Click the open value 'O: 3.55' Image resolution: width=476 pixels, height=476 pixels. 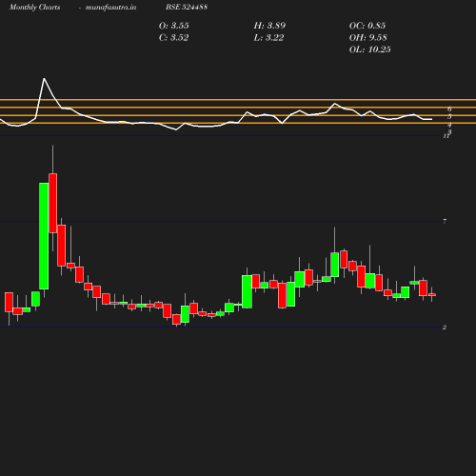coord(174,26)
